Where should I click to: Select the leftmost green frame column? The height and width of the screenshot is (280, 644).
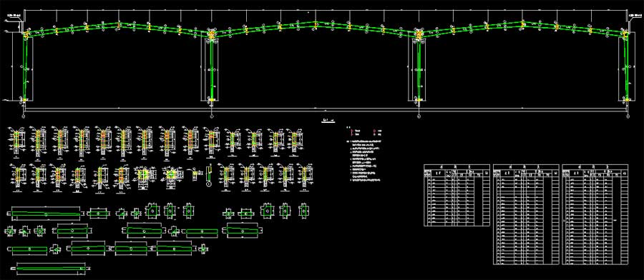[x=26, y=68]
